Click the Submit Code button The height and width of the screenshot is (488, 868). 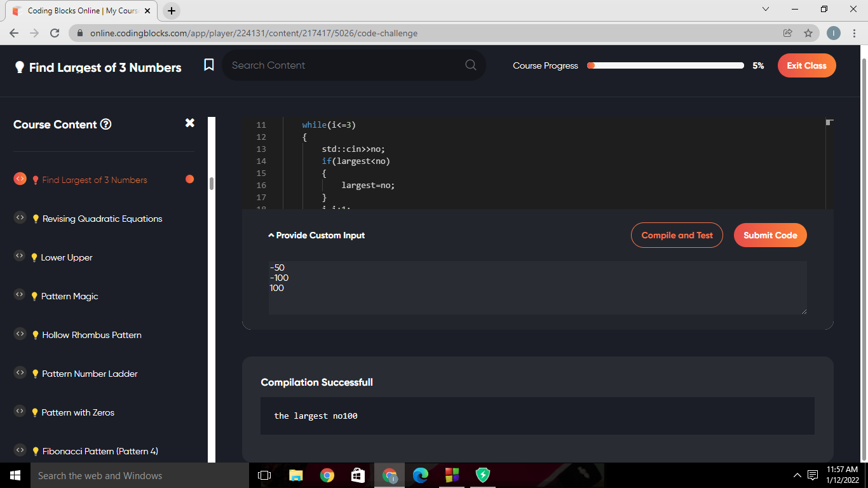pyautogui.click(x=770, y=235)
